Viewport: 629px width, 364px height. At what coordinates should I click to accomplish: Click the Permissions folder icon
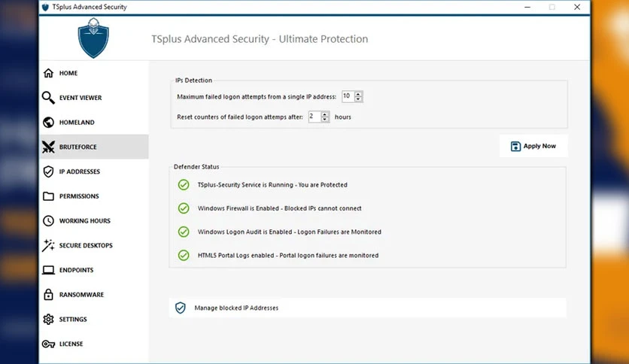pos(49,196)
